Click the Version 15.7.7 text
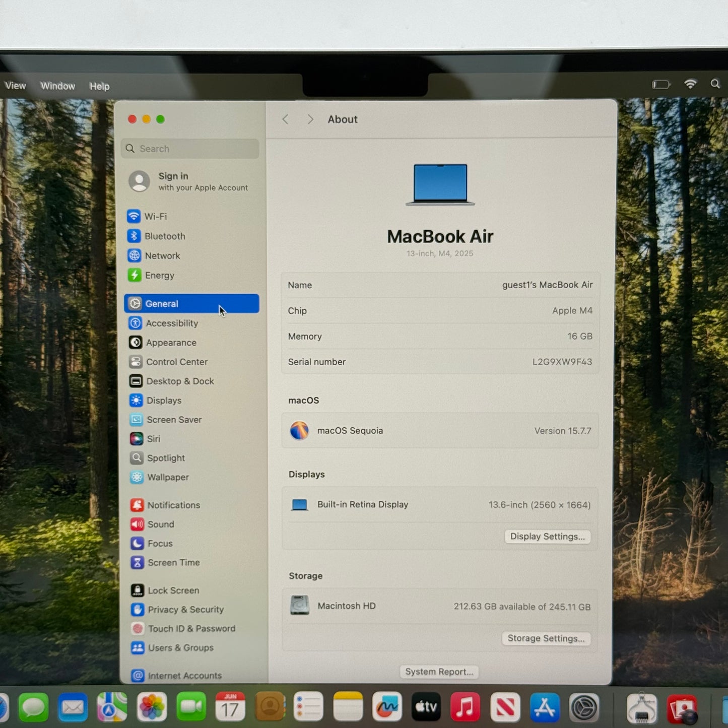Image resolution: width=728 pixels, height=728 pixels. (x=563, y=431)
